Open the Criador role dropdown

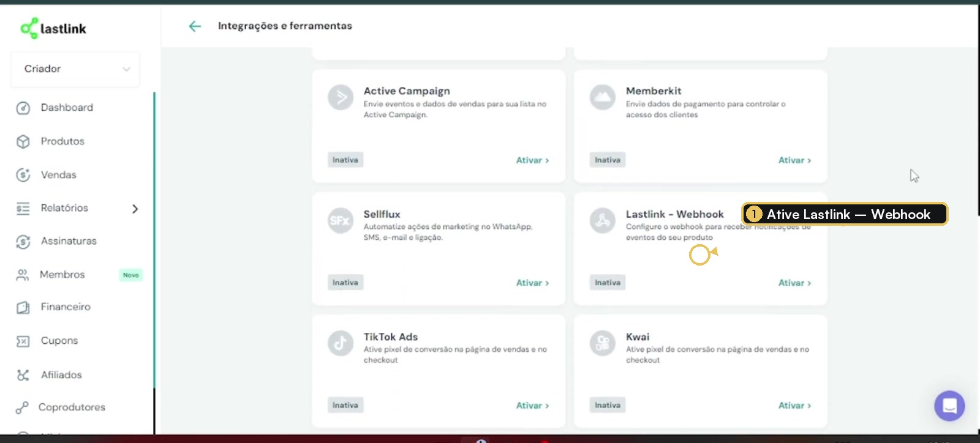(75, 69)
